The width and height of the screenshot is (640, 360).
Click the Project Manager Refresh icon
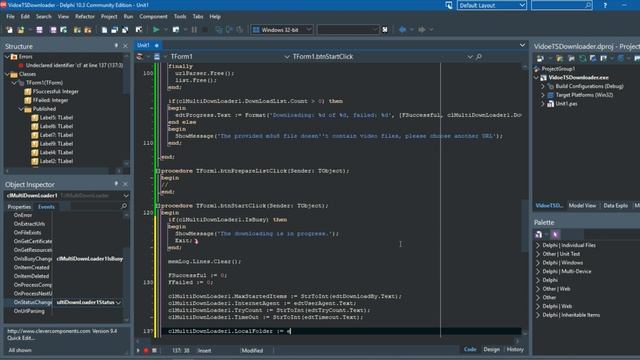click(x=582, y=59)
